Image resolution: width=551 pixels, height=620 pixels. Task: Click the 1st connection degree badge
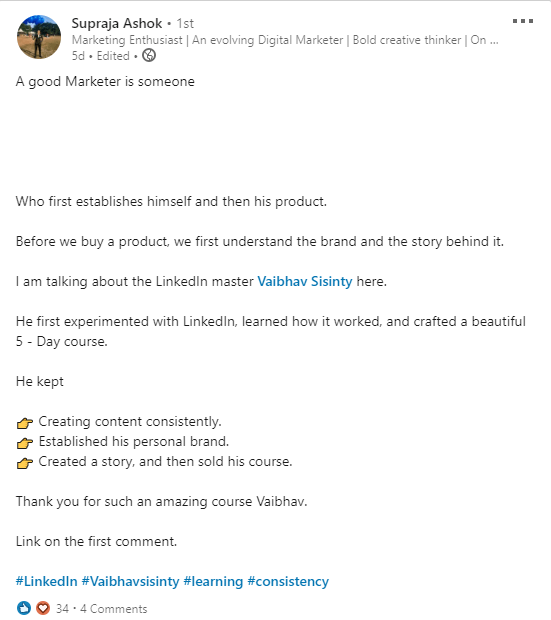pos(185,24)
